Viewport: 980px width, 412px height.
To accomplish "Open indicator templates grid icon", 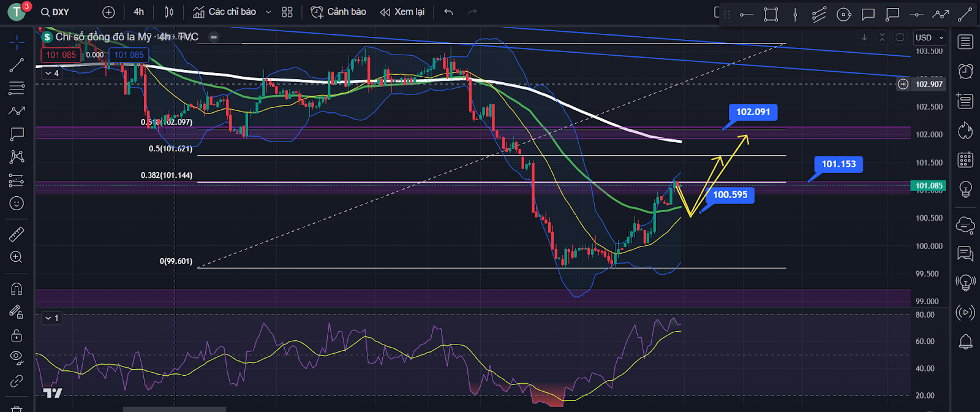I will [x=287, y=12].
